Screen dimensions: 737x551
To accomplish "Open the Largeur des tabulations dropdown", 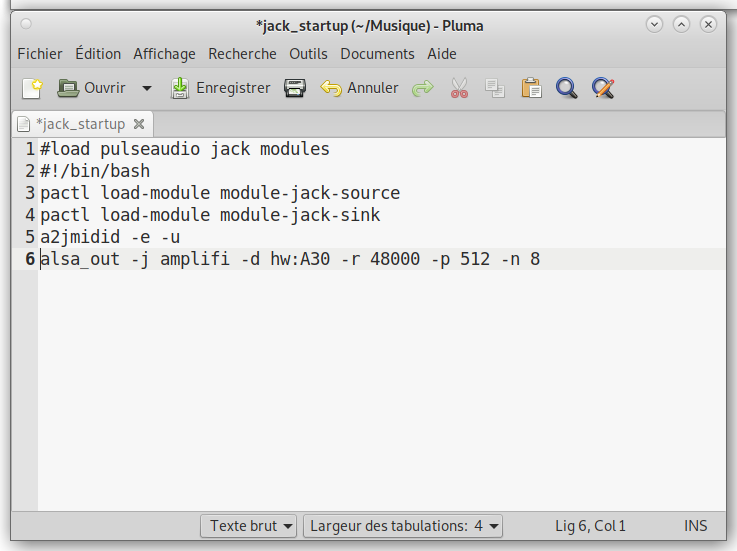I will tap(403, 526).
